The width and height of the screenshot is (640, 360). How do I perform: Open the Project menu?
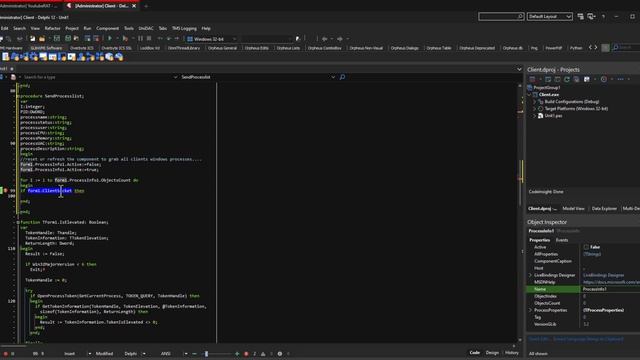pos(72,28)
